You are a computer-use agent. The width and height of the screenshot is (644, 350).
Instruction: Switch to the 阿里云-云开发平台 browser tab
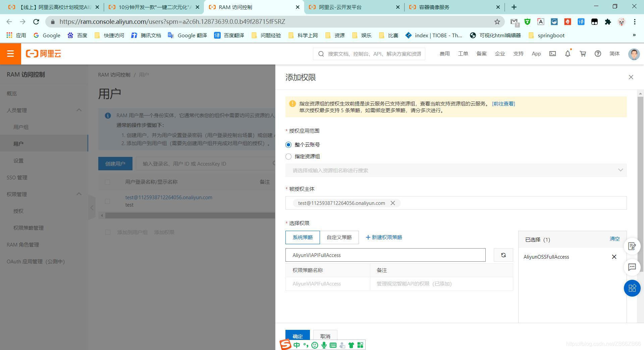(x=354, y=7)
